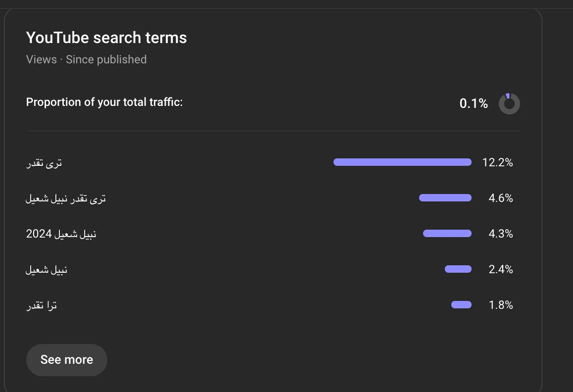Image resolution: width=573 pixels, height=392 pixels.
Task: Select the search term listed at 2.4%
Action: click(x=47, y=270)
